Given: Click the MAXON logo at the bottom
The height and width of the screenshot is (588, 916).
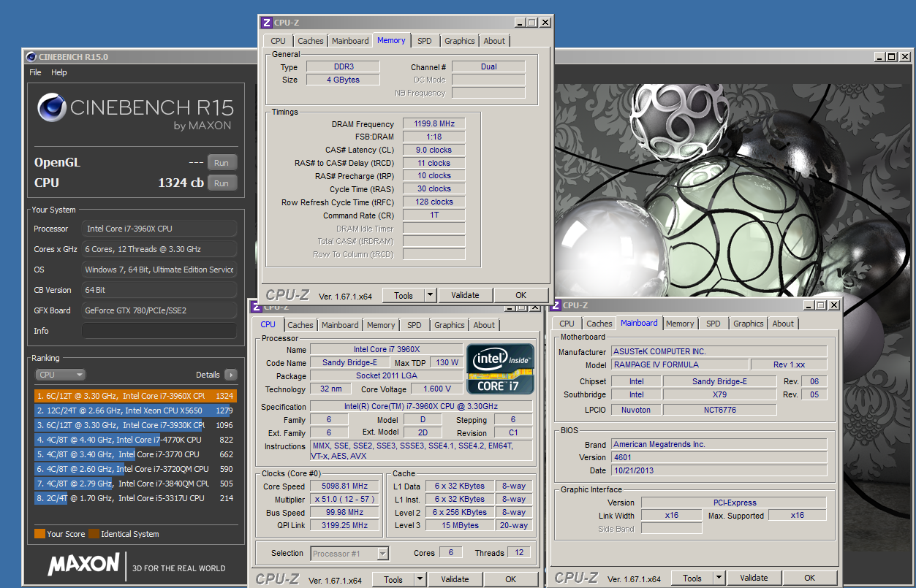Looking at the screenshot, I should coord(83,564).
